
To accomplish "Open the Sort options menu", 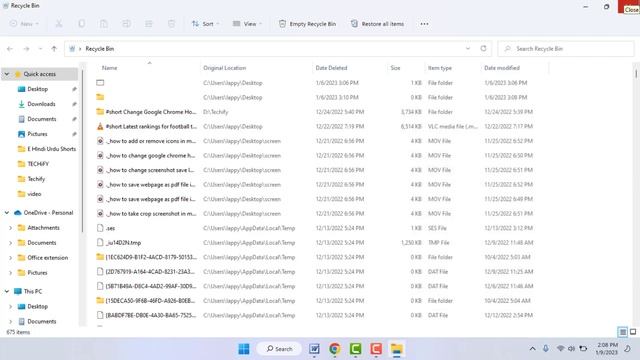I will (x=205, y=24).
